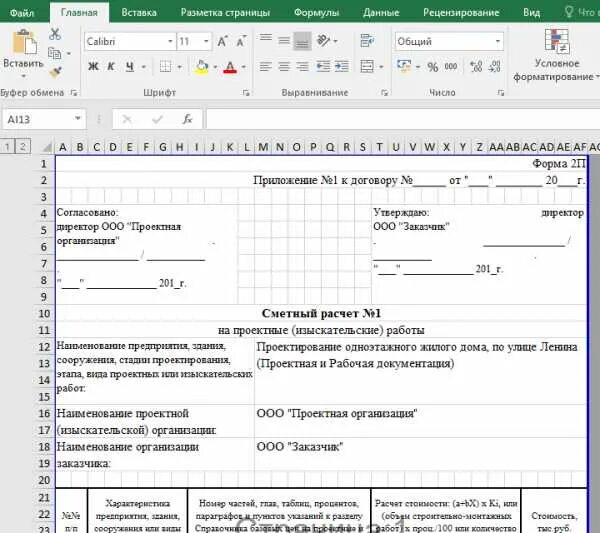Open font name Calibri dropdown
Screen dimensions: 600x533
[x=170, y=41]
